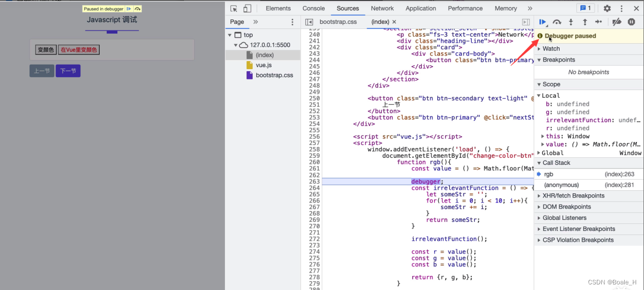Screen dimensions: 644x290
Task: Toggle the device toolbar icon
Action: click(248, 8)
